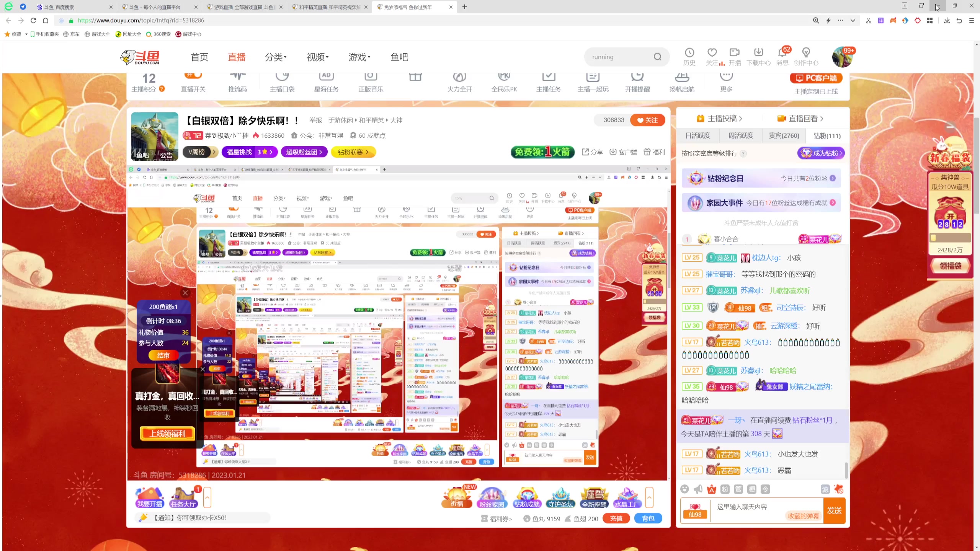Open the 全新座驾 mounts icon
Viewport: 980px width, 551px height.
[x=595, y=497]
